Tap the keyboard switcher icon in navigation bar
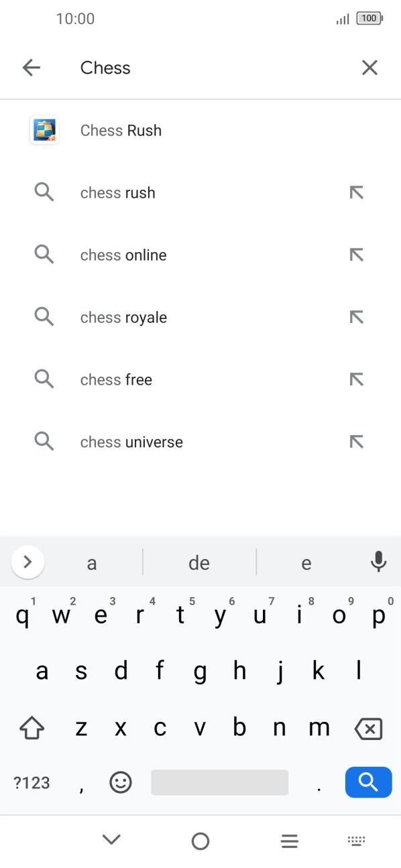Screen dimensions: 401x868 coord(356,840)
